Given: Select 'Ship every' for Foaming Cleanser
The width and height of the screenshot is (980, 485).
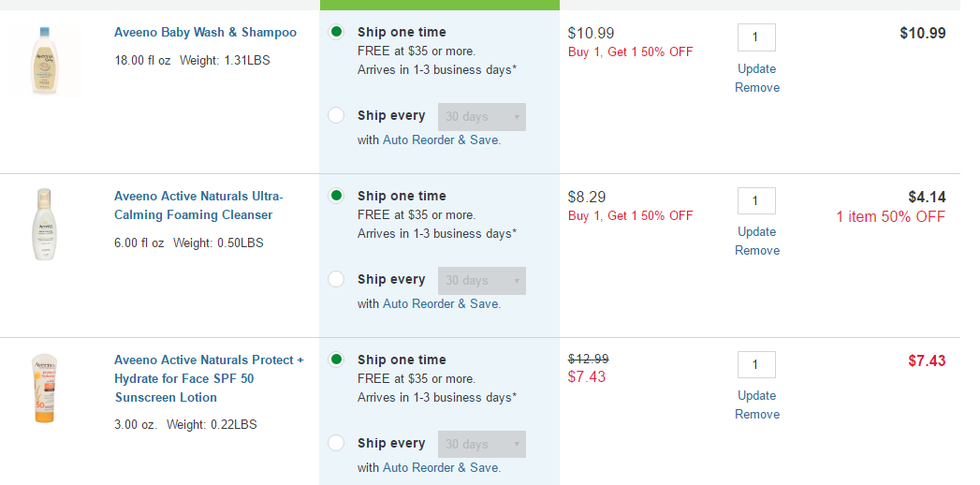Looking at the screenshot, I should tap(337, 279).
